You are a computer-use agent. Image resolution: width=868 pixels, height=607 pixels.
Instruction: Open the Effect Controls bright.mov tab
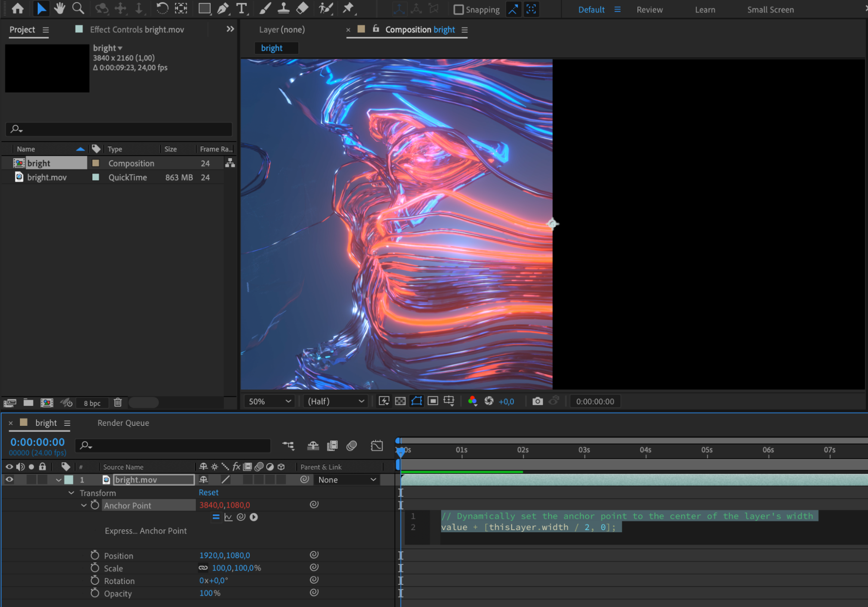pos(137,30)
